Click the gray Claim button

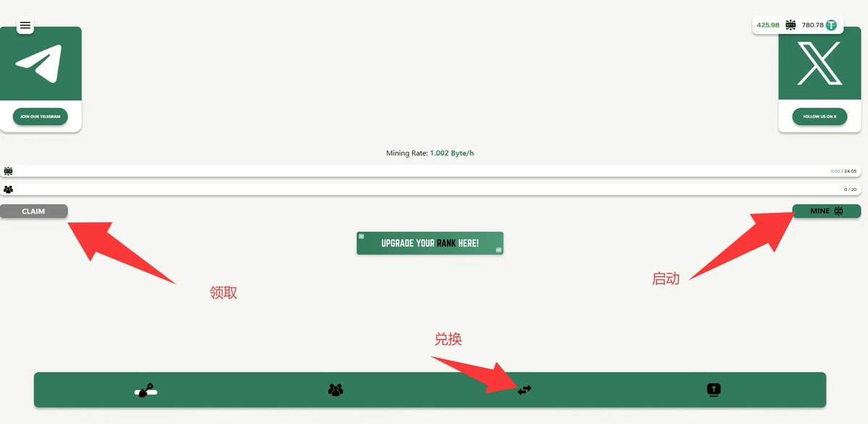[x=34, y=211]
